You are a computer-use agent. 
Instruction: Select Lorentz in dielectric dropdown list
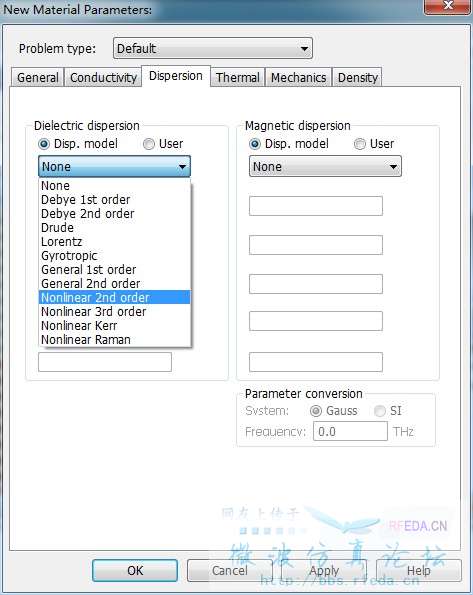(114, 242)
